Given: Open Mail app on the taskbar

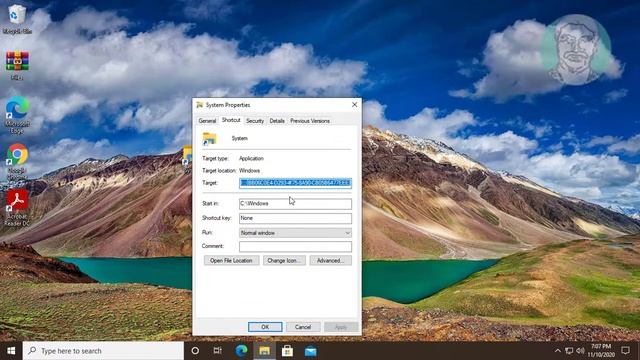Looking at the screenshot, I should pos(311,351).
